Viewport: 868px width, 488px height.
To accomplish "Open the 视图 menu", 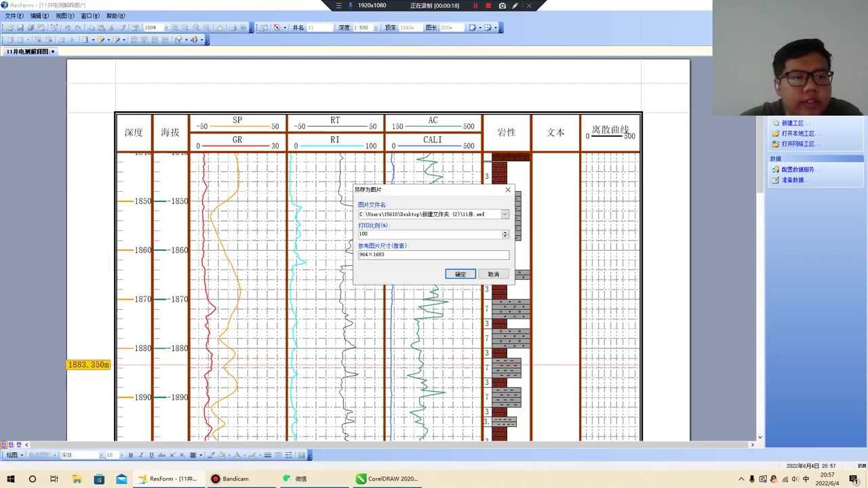I will point(64,16).
